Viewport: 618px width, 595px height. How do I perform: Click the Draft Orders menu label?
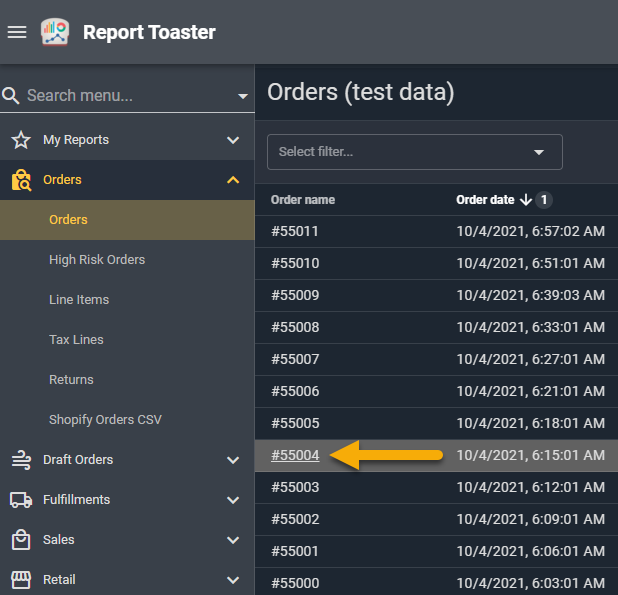pyautogui.click(x=78, y=460)
